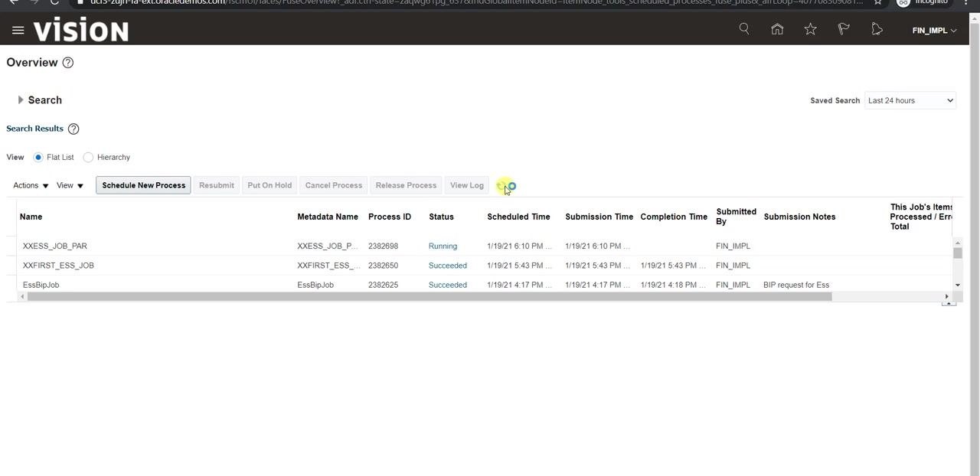Image resolution: width=980 pixels, height=476 pixels.
Task: Sort by Submission Time column header
Action: (599, 217)
